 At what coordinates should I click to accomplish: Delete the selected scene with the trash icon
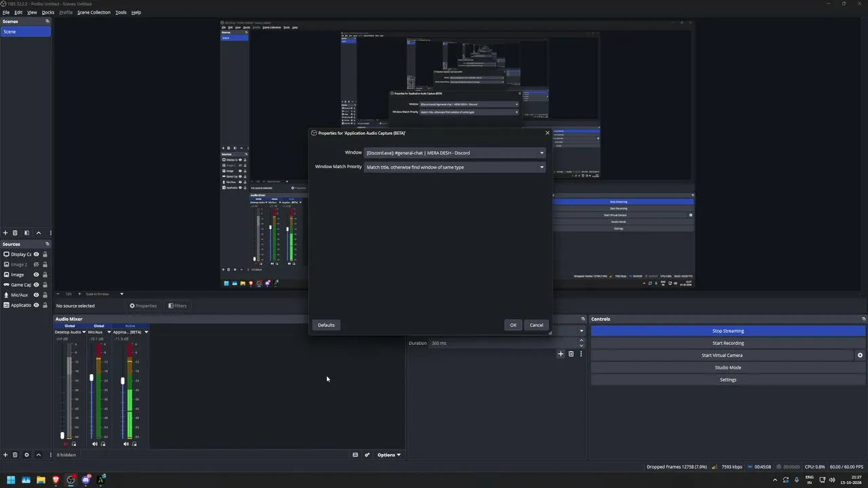pyautogui.click(x=15, y=232)
